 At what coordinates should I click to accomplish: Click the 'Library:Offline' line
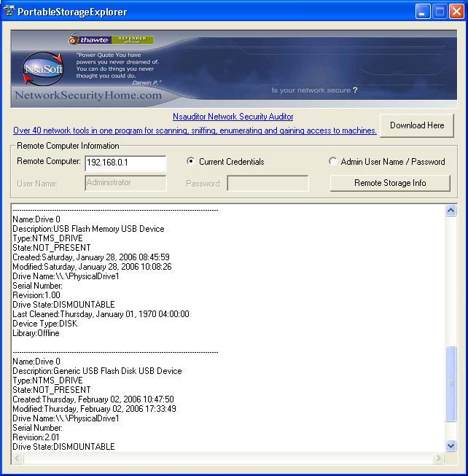point(36,333)
